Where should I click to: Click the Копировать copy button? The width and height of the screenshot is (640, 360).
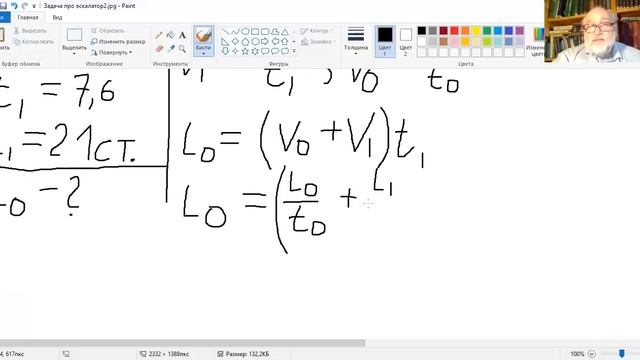coord(33,42)
